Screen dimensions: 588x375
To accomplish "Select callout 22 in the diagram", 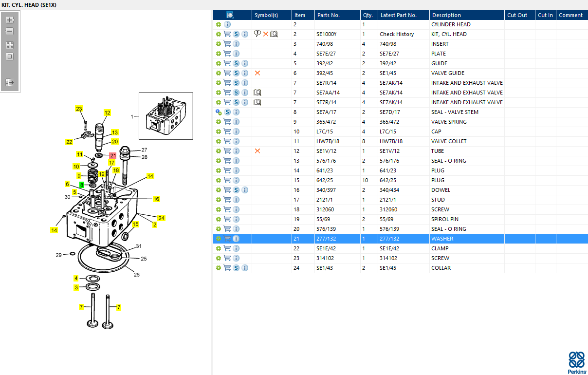I will click(69, 142).
